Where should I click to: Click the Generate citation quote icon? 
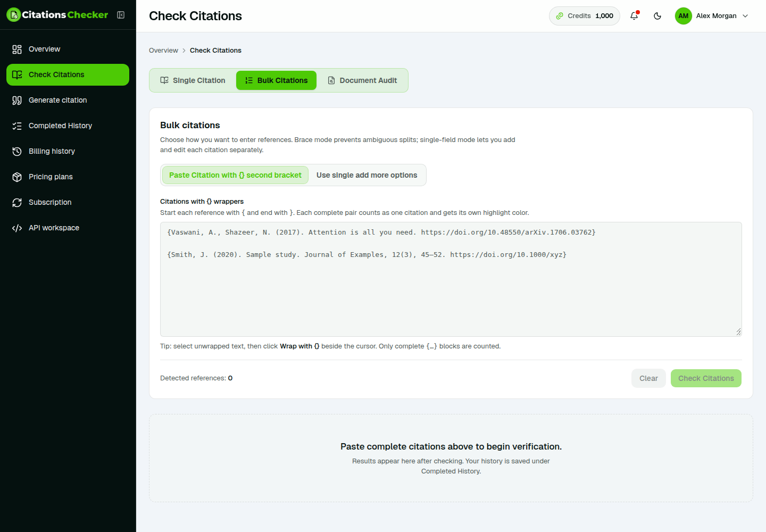pos(17,100)
